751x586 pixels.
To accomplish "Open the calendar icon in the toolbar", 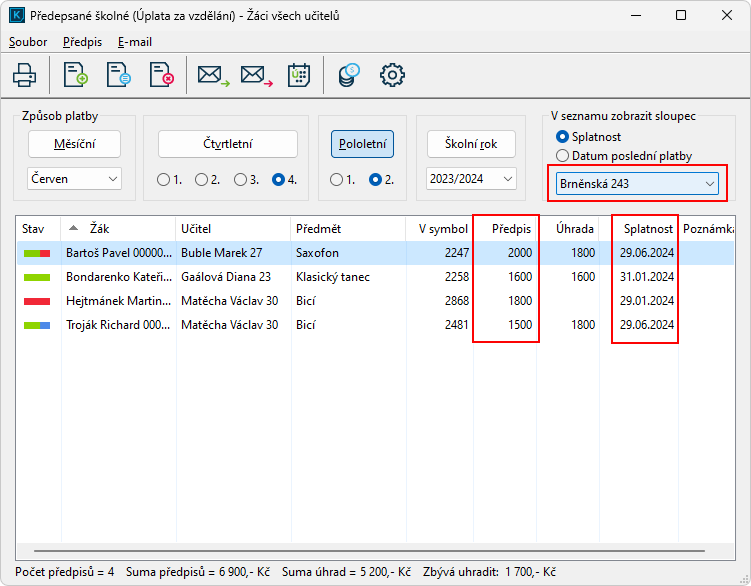I will pos(299,75).
